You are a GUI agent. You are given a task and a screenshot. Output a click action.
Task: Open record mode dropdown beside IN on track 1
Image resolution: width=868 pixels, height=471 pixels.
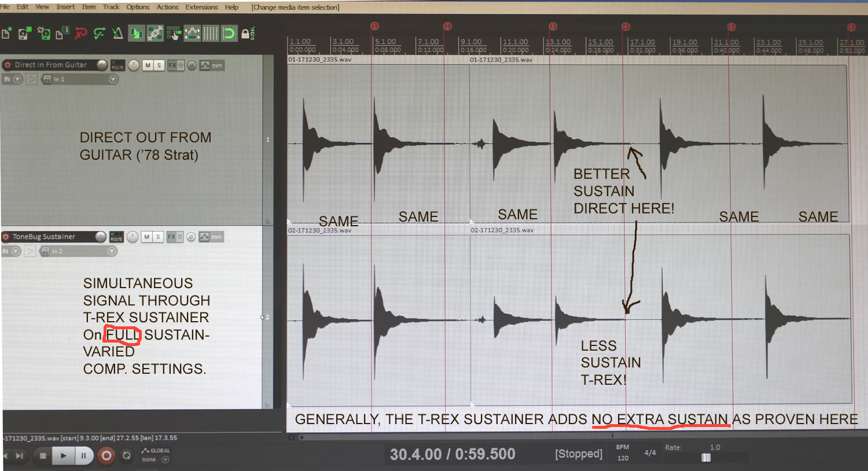[17, 79]
